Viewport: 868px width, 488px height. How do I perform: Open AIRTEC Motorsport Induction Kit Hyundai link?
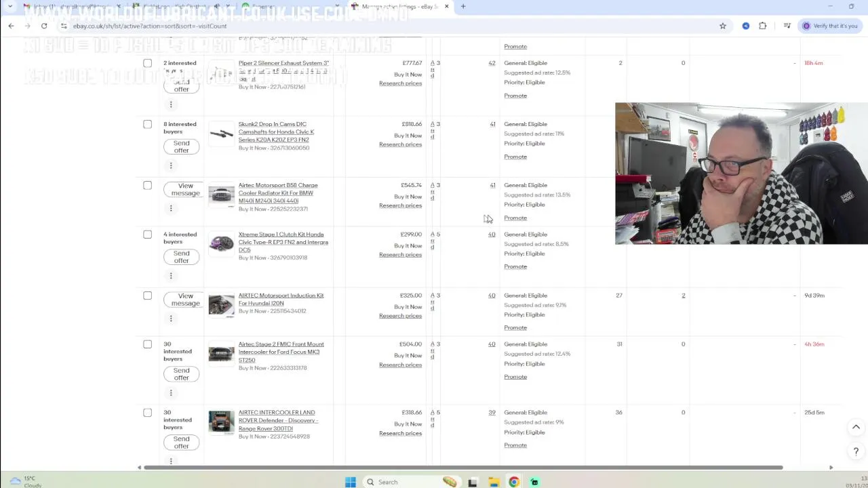[x=281, y=300]
